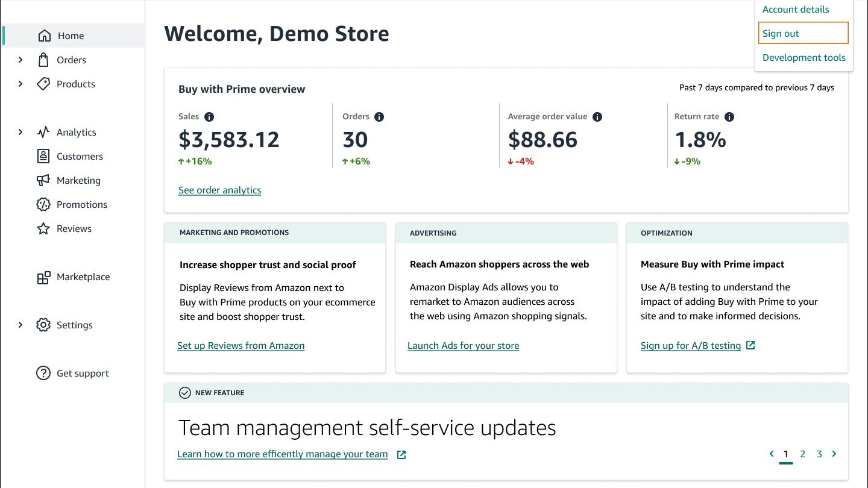The height and width of the screenshot is (488, 868).
Task: Open the See order analytics link
Action: [220, 190]
